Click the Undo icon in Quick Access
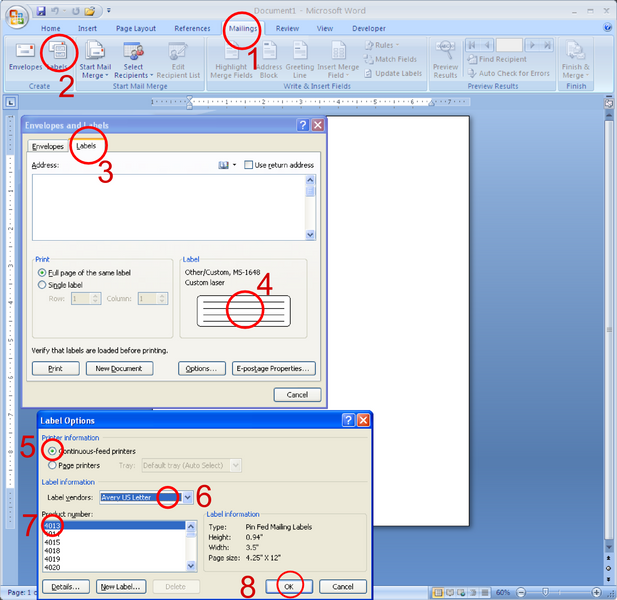 (x=55, y=11)
